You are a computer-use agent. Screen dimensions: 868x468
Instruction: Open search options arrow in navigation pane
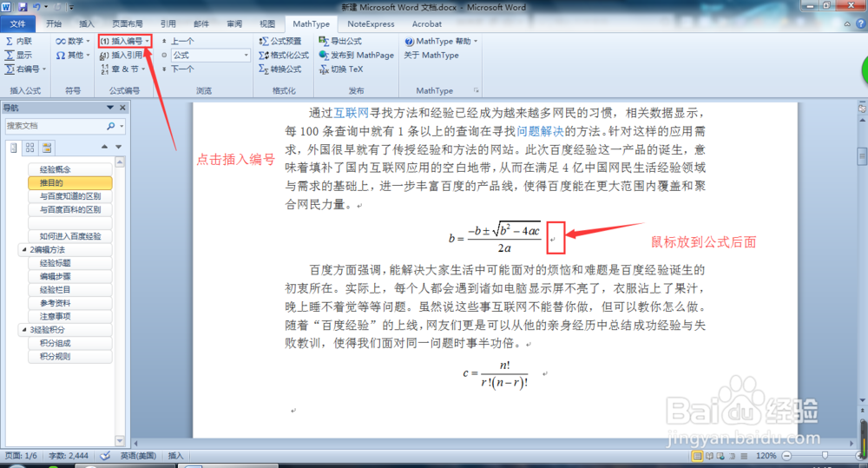(122, 126)
